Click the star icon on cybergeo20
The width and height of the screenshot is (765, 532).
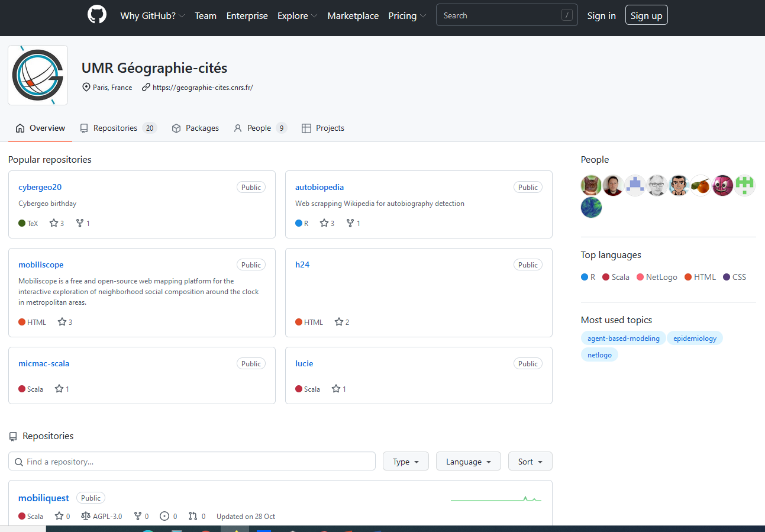point(54,223)
